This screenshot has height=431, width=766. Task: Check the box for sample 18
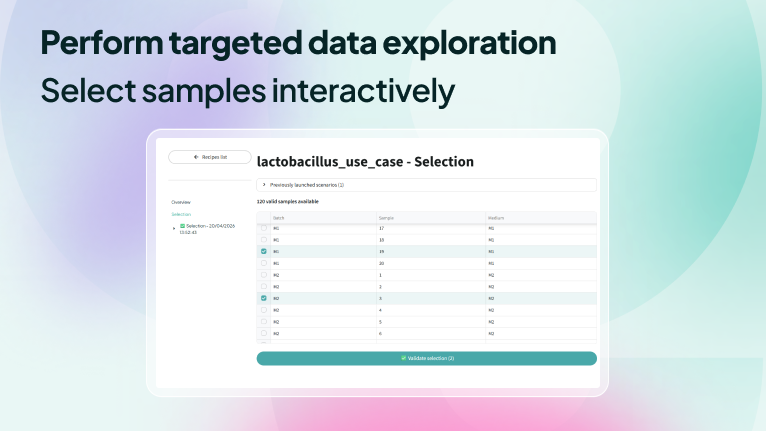(x=264, y=239)
